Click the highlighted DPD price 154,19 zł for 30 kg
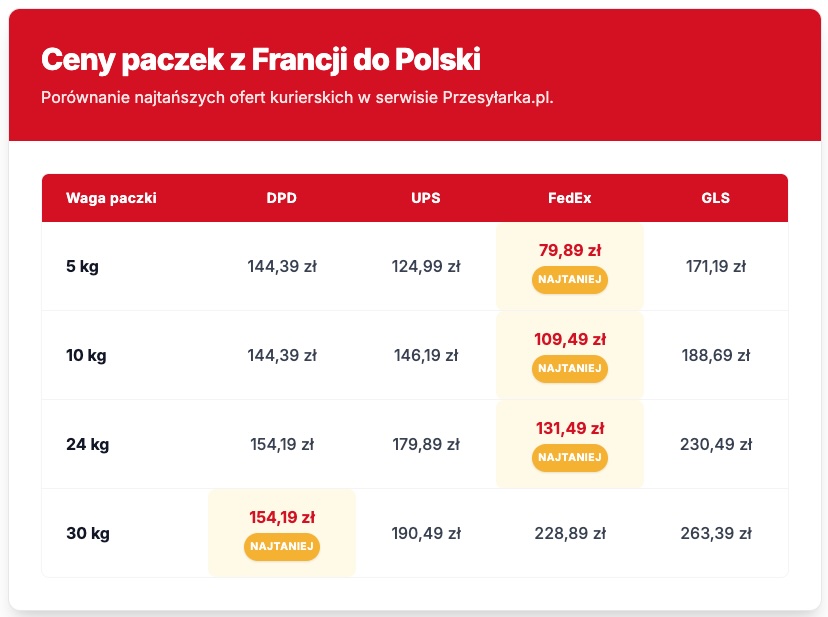The width and height of the screenshot is (828, 617). point(282,517)
